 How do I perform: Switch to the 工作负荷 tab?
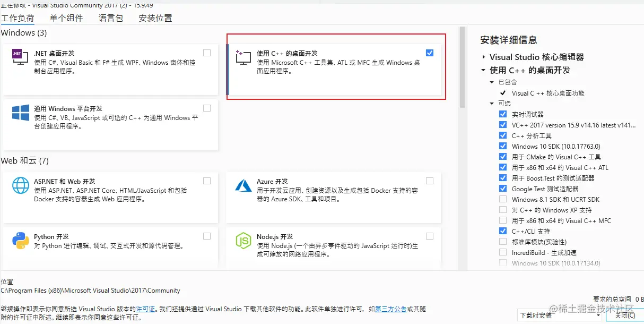[18, 18]
